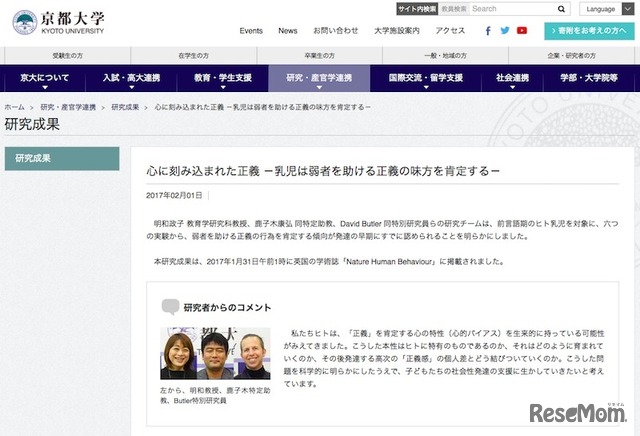This screenshot has height=436, width=640.
Task: Expand the 京大について menu
Action: (x=45, y=78)
